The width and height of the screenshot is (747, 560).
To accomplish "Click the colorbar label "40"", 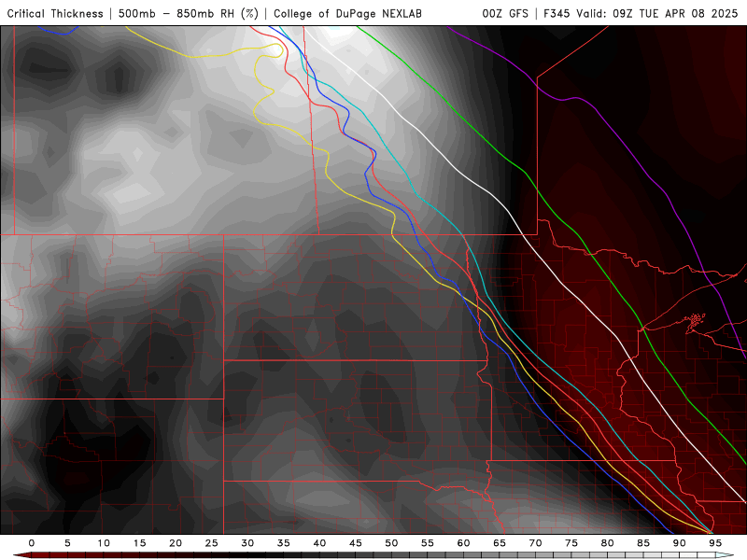I will point(319,543).
